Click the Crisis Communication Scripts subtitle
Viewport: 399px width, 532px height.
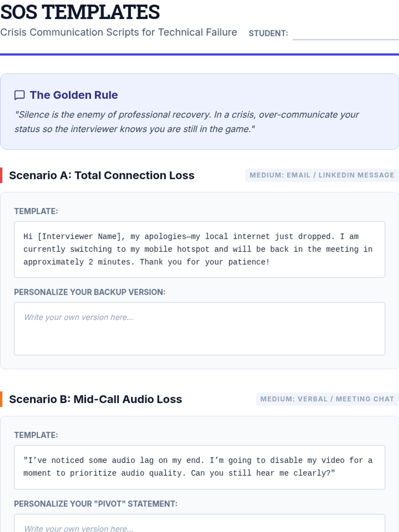(119, 32)
